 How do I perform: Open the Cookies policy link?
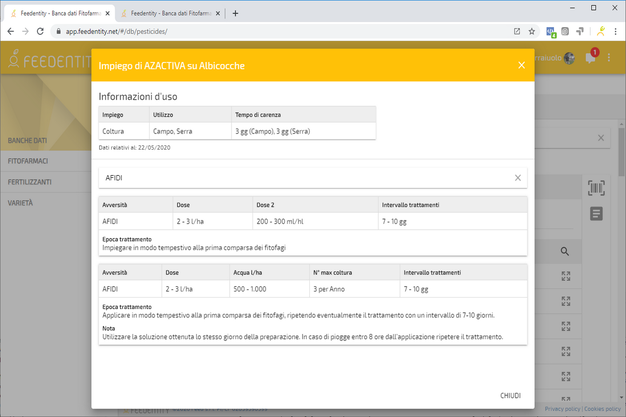point(602,410)
